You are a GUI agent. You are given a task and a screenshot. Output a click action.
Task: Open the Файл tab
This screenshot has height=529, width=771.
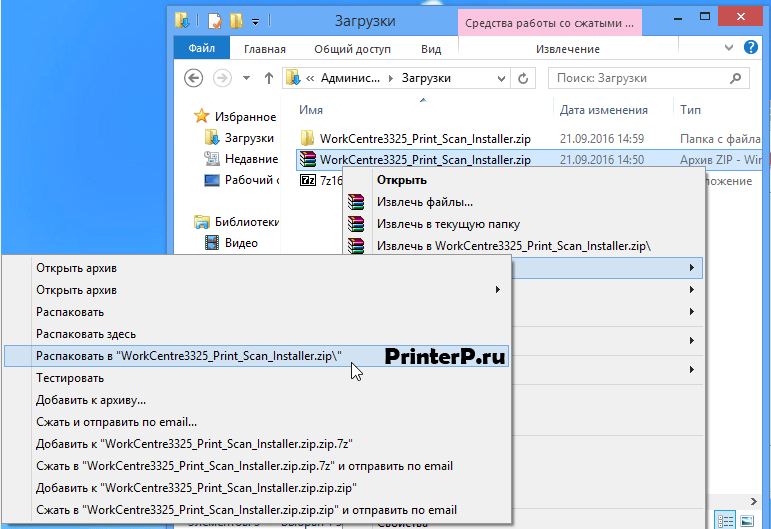[202, 48]
